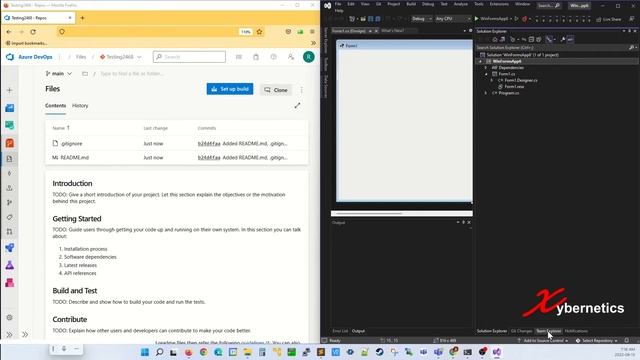This screenshot has height=360, width=640.
Task: Sort file list by Name column
Action: pyautogui.click(x=61, y=128)
